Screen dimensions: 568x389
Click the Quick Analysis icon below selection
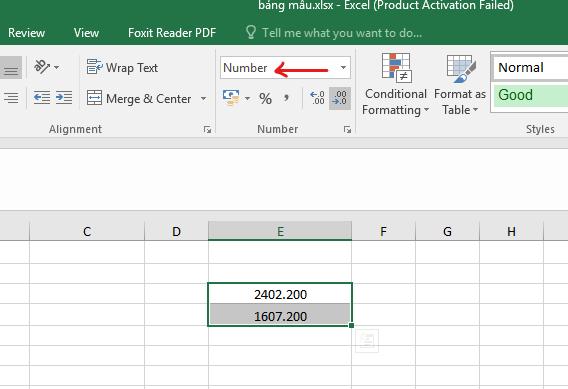click(367, 340)
